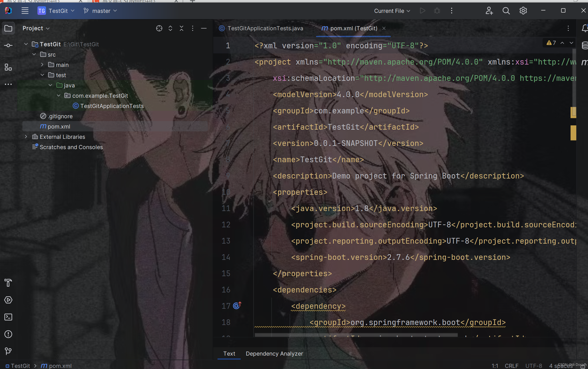Run the current file
The image size is (588, 369).
click(x=422, y=11)
